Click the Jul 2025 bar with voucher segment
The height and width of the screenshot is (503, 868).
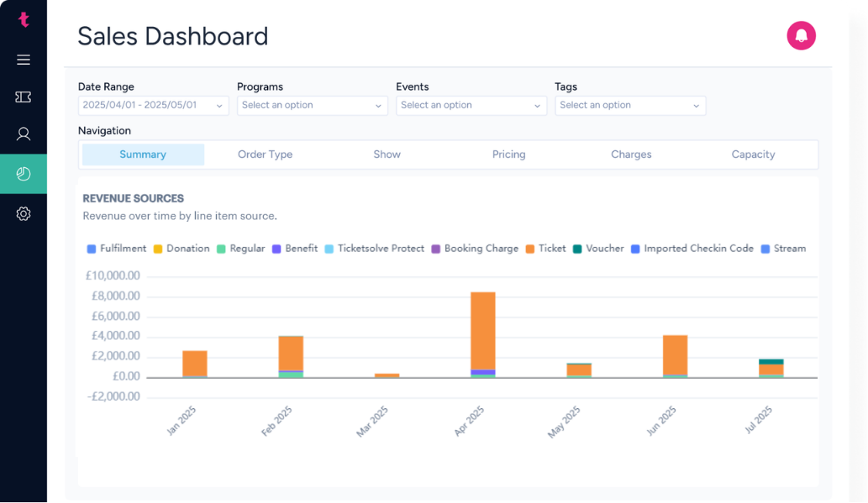(x=771, y=369)
